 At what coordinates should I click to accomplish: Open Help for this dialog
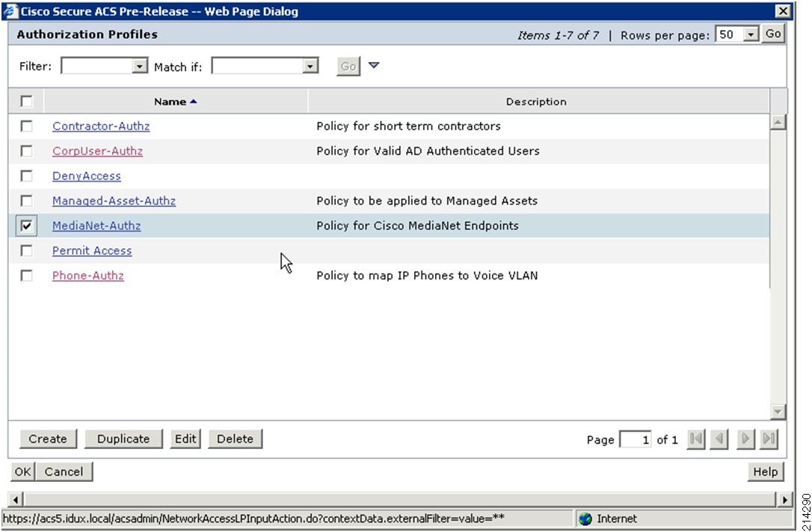point(766,471)
